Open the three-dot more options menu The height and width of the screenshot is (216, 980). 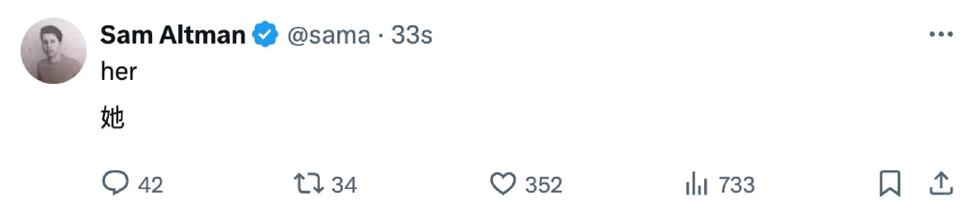[941, 34]
